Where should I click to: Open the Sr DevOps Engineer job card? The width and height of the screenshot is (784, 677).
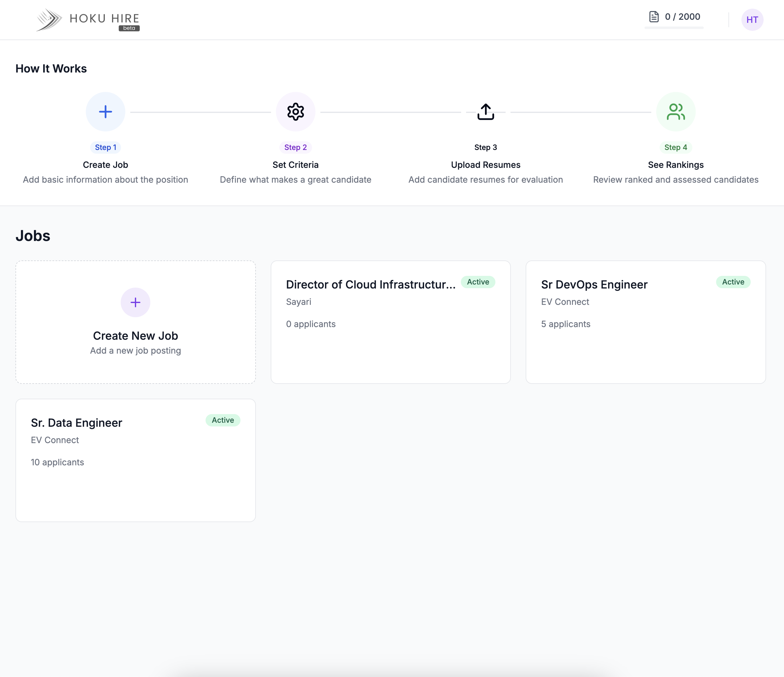point(594,285)
